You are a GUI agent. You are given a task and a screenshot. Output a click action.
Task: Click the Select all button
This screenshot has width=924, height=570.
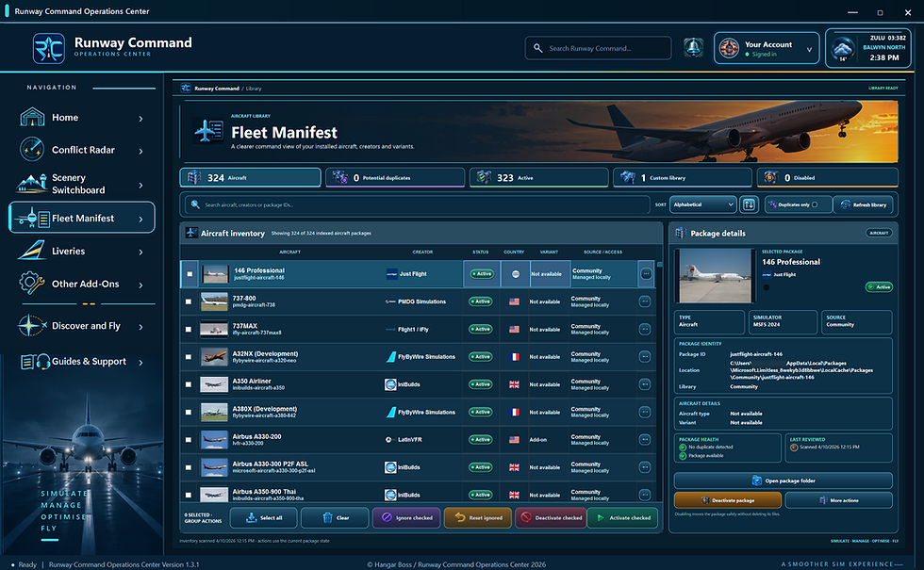(263, 517)
